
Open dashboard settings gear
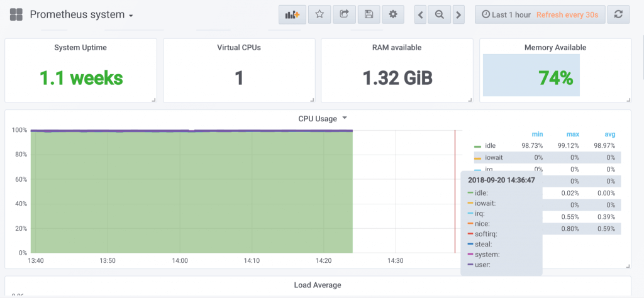click(x=393, y=14)
